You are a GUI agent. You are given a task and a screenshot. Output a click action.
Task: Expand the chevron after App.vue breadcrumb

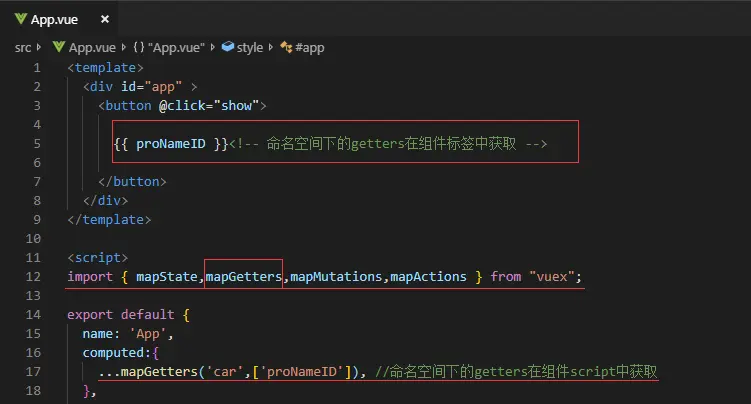(x=124, y=47)
